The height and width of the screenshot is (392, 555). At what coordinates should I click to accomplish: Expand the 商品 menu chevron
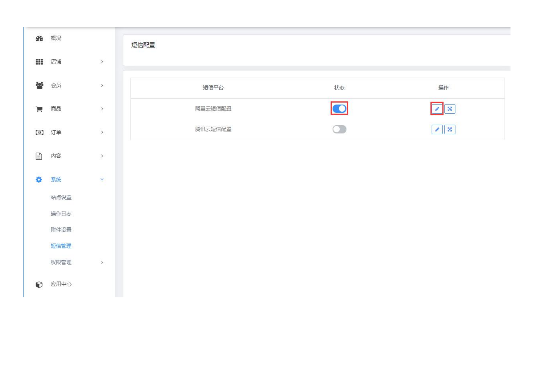102,109
